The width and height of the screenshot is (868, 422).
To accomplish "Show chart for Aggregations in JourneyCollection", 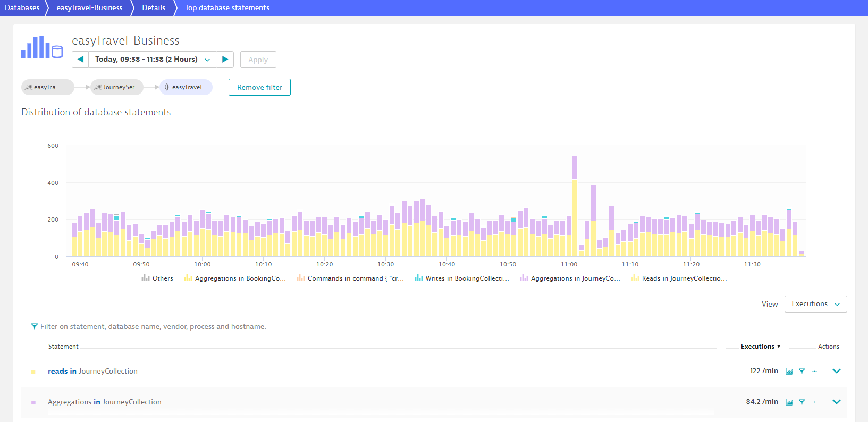I will (x=789, y=402).
